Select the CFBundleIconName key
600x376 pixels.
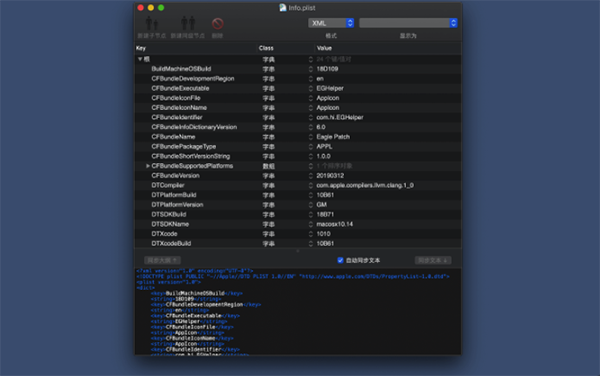[179, 107]
